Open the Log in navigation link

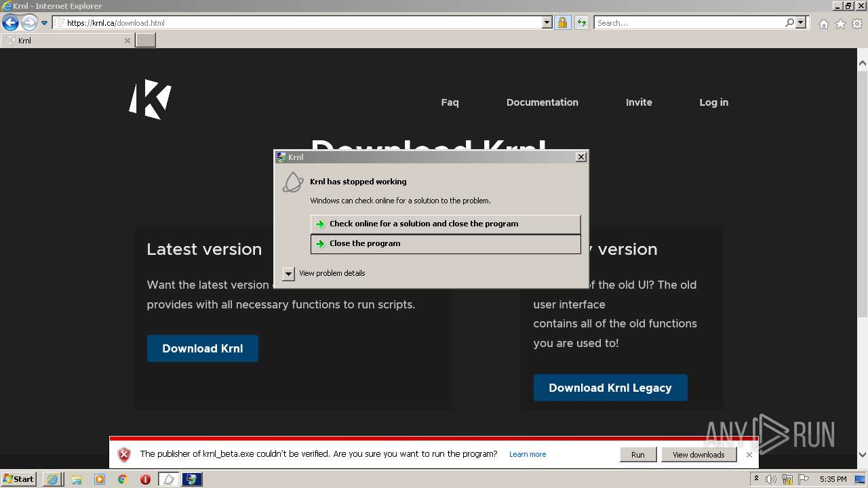point(713,102)
